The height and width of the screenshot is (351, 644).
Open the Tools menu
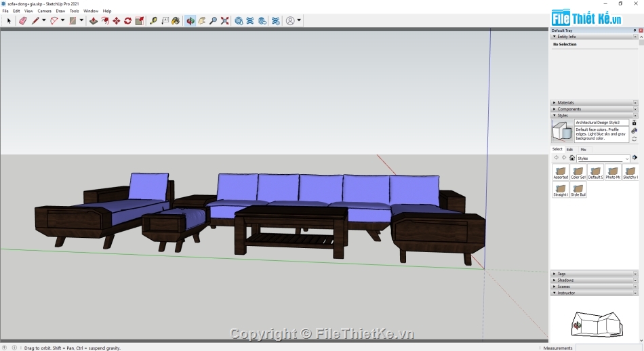tap(75, 11)
